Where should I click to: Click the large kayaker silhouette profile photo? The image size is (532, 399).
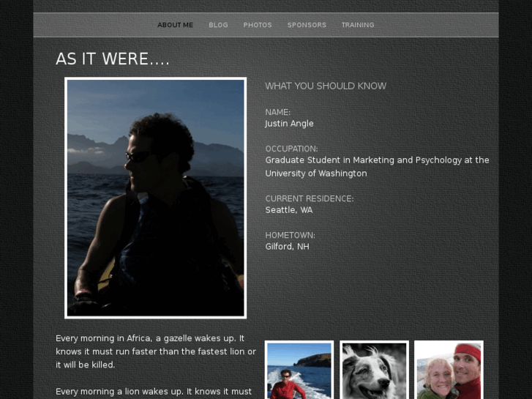coord(155,198)
